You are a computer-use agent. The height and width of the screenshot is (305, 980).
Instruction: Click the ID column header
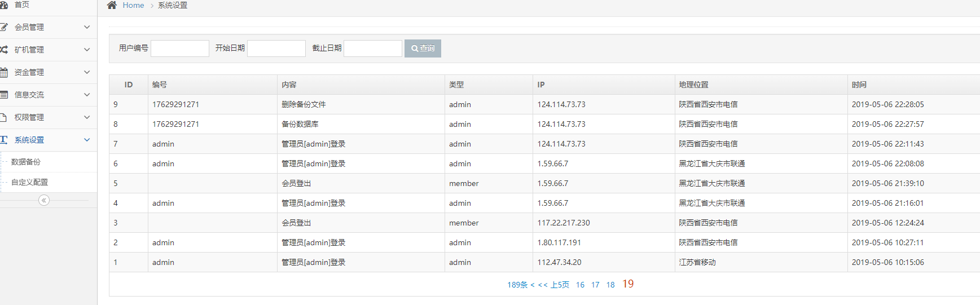(x=129, y=85)
